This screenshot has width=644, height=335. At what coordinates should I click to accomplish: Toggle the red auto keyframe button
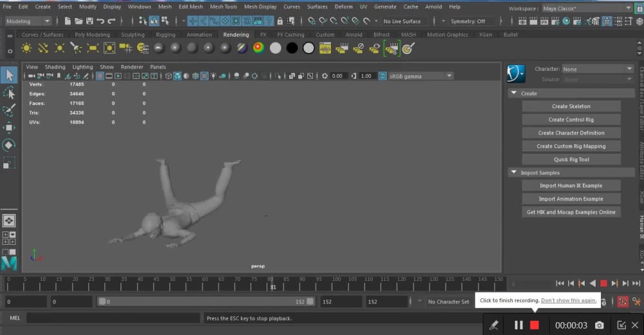[x=623, y=301]
